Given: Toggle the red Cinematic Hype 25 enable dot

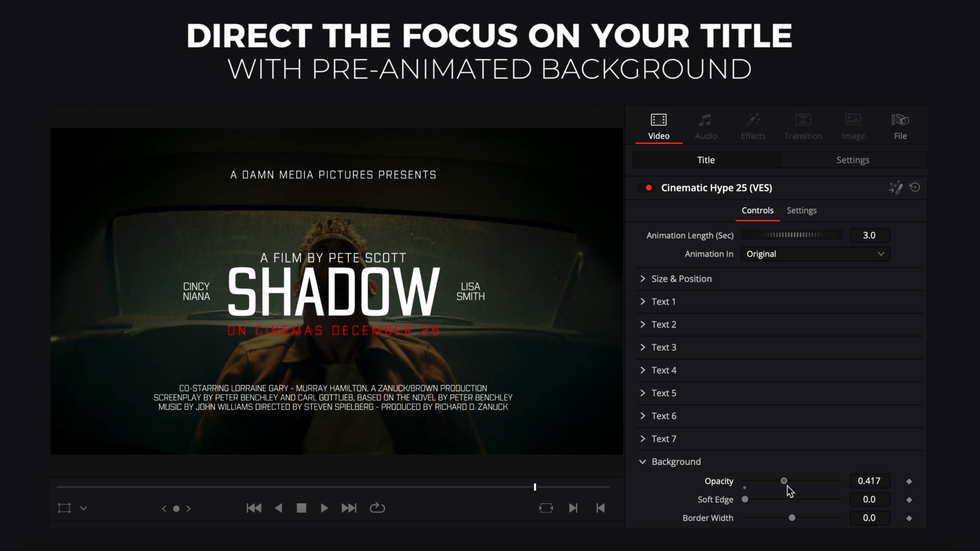Looking at the screenshot, I should tap(649, 188).
